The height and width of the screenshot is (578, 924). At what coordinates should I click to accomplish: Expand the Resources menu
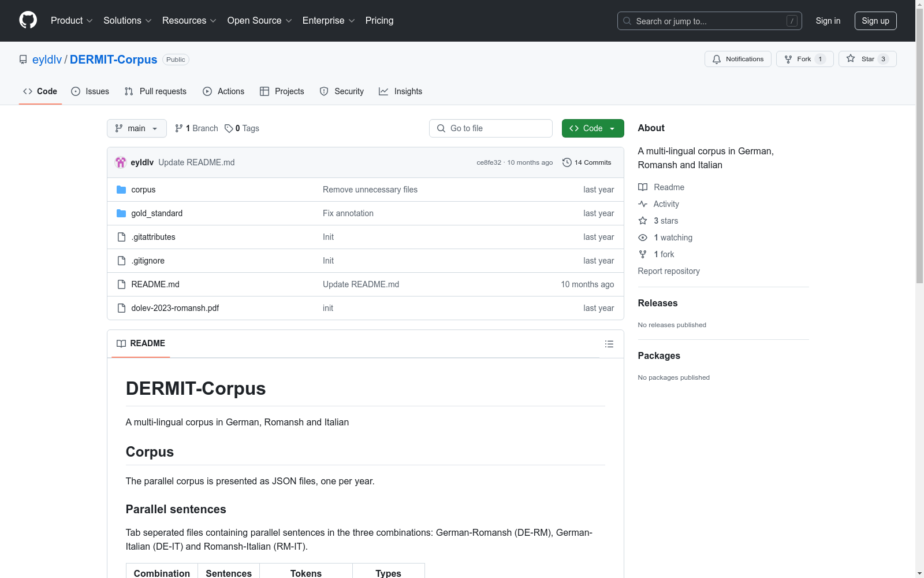coord(189,21)
